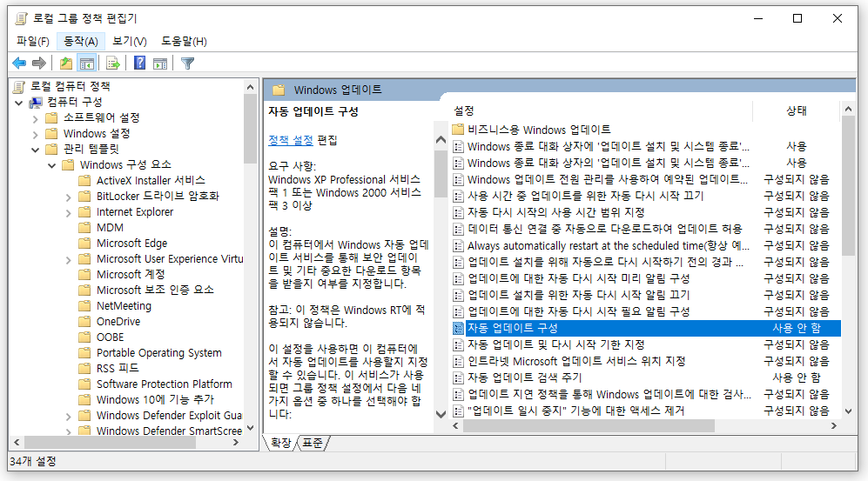Click the policy icon beside "업데이트 일시 중지" 기능에 대한 액세스 제거

pos(458,411)
